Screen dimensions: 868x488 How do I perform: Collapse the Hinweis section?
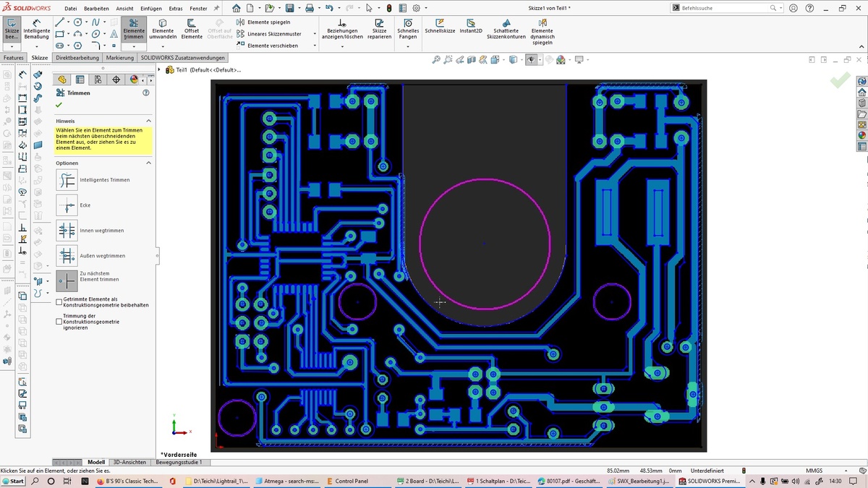tap(148, 121)
